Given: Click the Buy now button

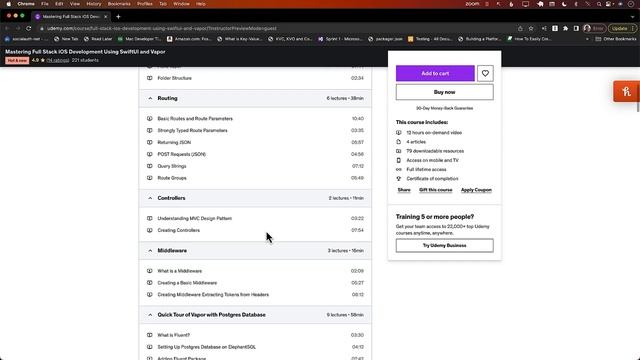Looking at the screenshot, I should pyautogui.click(x=444, y=92).
